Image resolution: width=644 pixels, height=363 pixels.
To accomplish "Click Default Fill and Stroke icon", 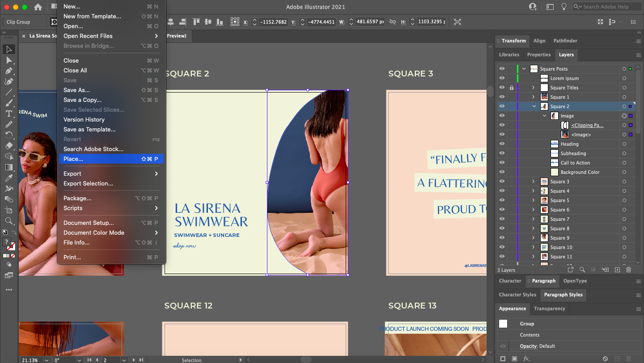I will 5,232.
